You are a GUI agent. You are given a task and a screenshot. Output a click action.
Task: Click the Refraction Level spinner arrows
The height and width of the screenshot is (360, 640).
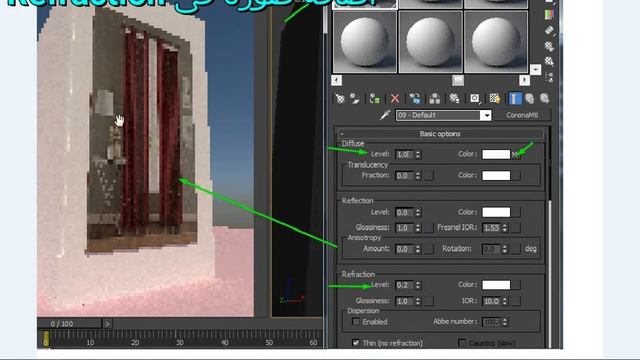(418, 285)
